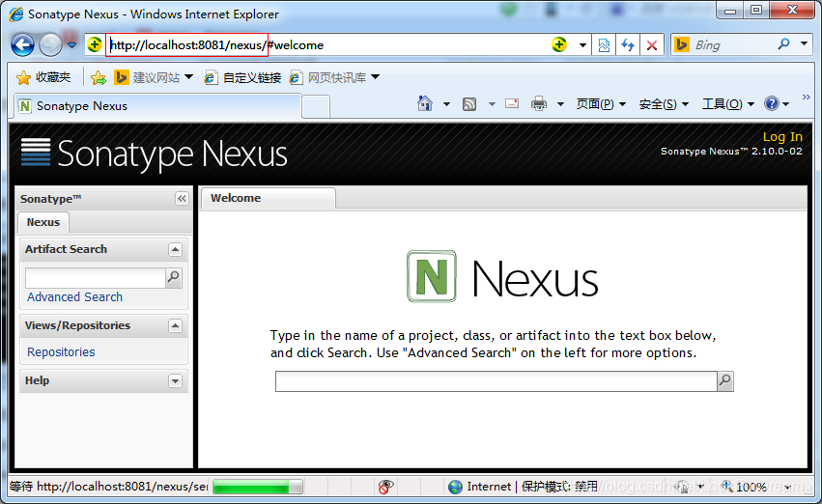This screenshot has width=822, height=504.
Task: Click the sidebar search magnifier button
Action: [174, 278]
